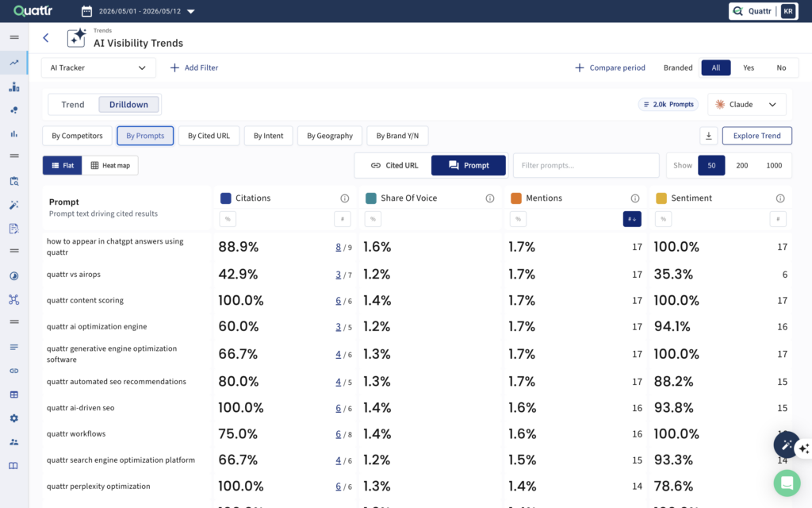
Task: Show info for the Mentions column
Action: pos(635,198)
